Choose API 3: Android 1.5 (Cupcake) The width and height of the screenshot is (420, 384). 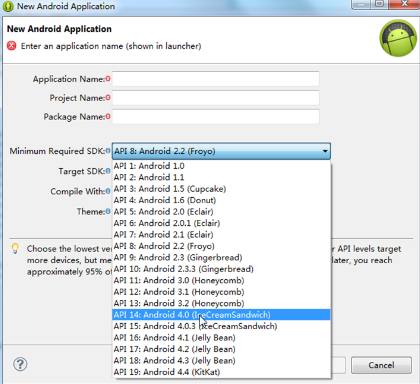221,189
